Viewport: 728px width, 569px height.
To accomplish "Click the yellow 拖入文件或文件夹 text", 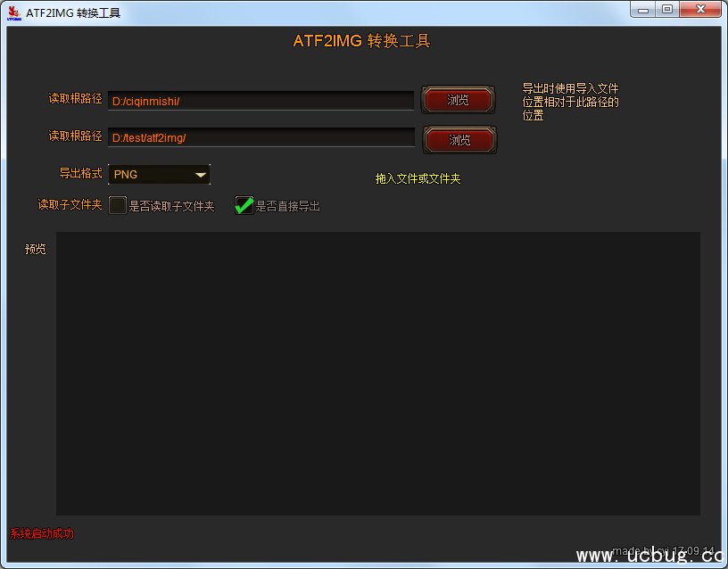I will click(x=418, y=179).
